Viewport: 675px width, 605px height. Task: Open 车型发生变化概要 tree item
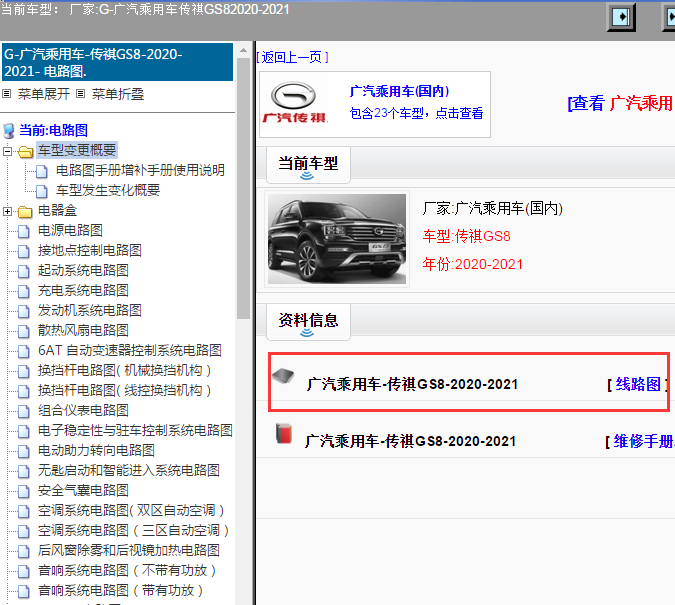pyautogui.click(x=108, y=190)
